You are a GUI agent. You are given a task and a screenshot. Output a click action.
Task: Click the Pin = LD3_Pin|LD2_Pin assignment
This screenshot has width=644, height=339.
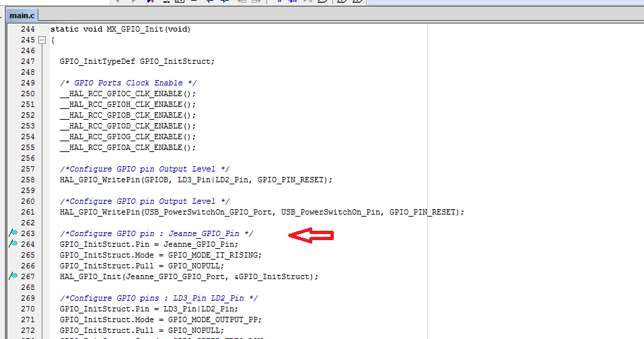[149, 309]
